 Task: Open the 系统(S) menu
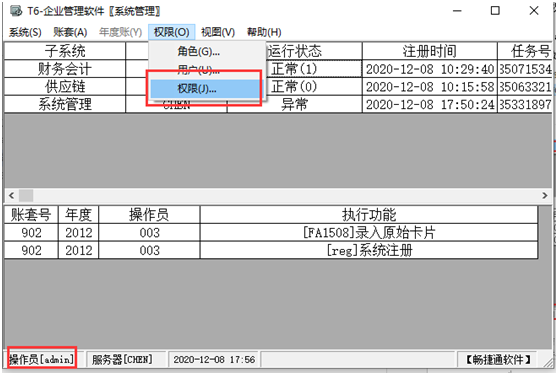(x=25, y=32)
